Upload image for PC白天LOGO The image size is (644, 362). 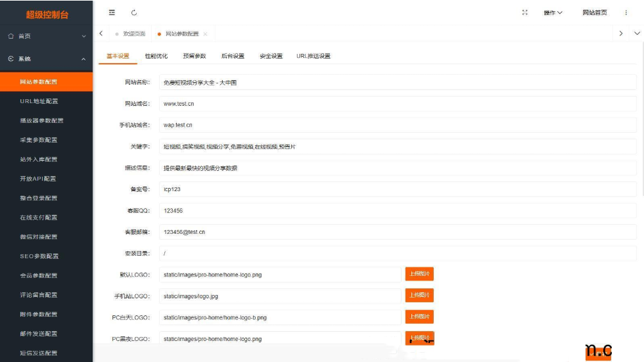coord(419,317)
